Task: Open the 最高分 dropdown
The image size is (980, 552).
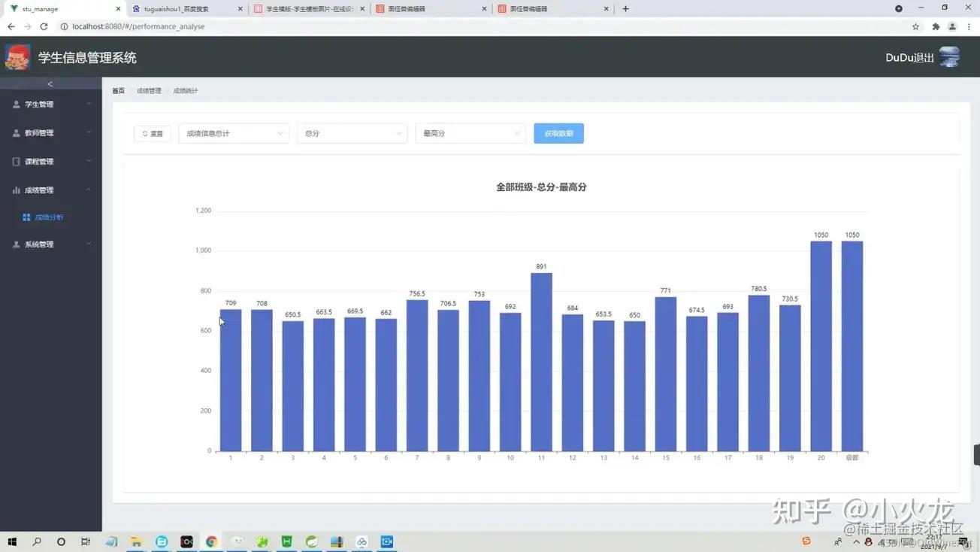Action: 470,133
